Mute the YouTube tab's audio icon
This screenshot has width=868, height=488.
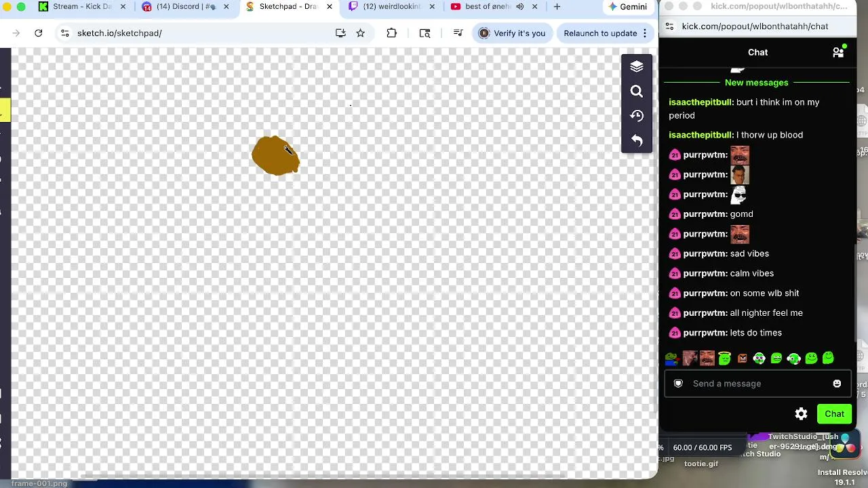click(x=519, y=7)
